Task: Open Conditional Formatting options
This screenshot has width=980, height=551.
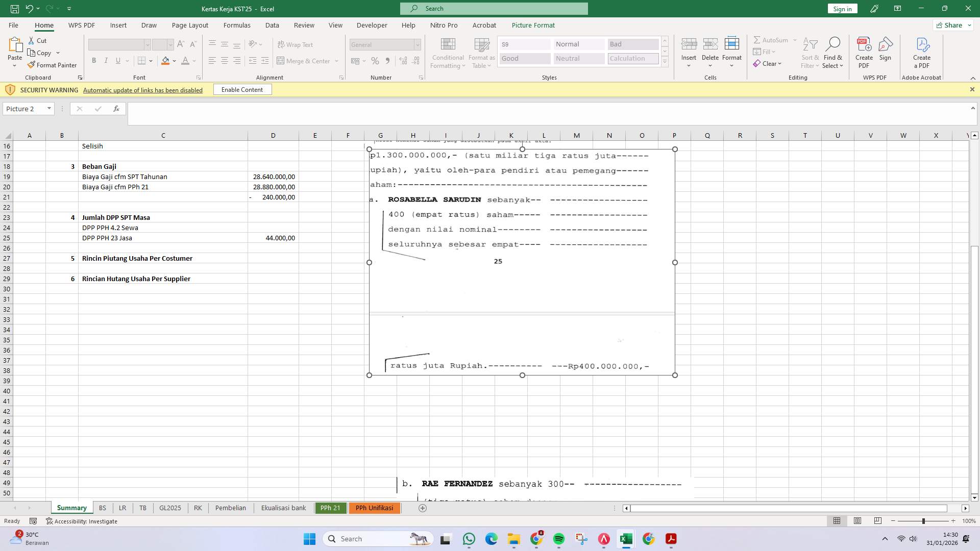Action: [448, 53]
